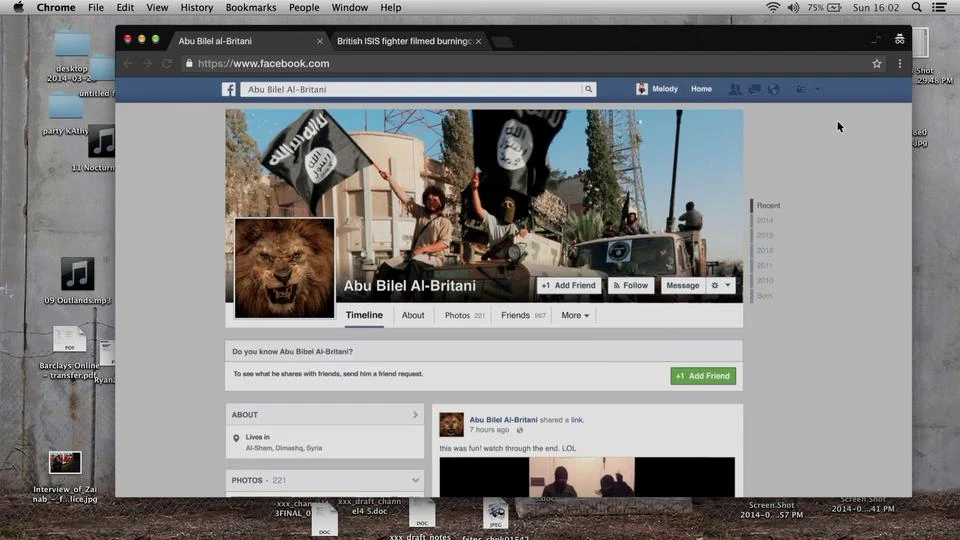Screen dimensions: 960x540
Task: Open friend requests icon in Facebook header
Action: tap(735, 89)
